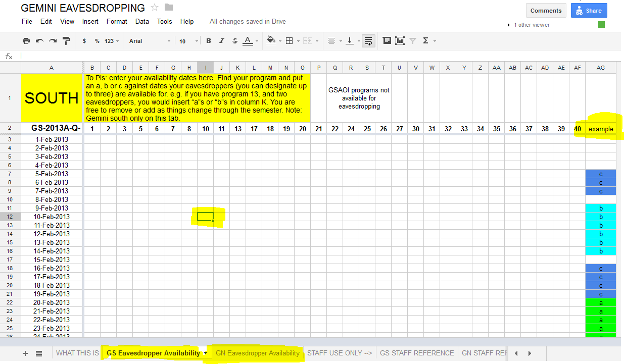Activate the paint format roller
This screenshot has width=624, height=364.
point(66,41)
